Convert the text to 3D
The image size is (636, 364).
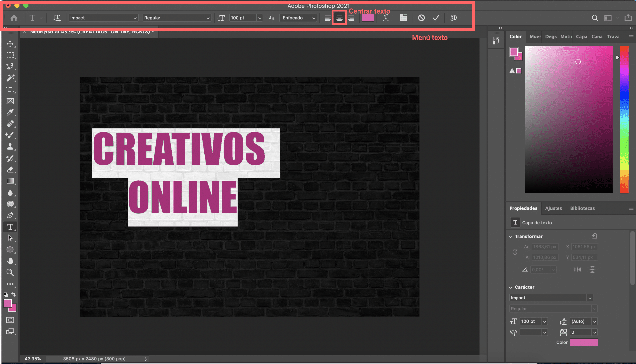pos(454,18)
